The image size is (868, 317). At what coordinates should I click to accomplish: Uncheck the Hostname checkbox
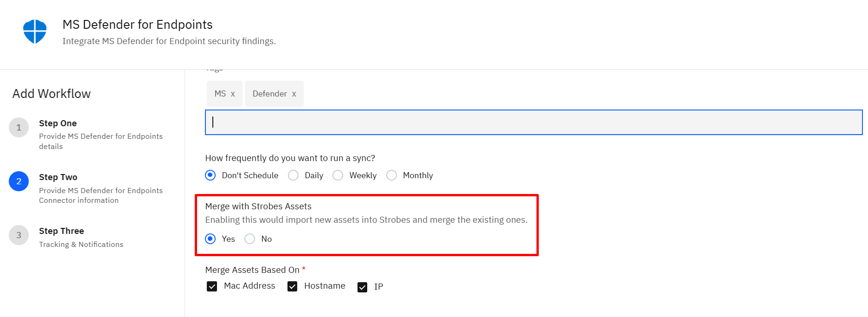tap(292, 286)
